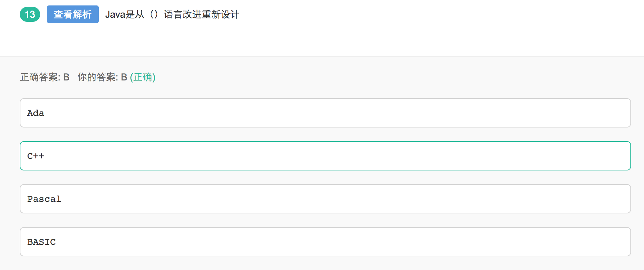
Task: Open the 查看解析 explanation button
Action: (x=73, y=14)
